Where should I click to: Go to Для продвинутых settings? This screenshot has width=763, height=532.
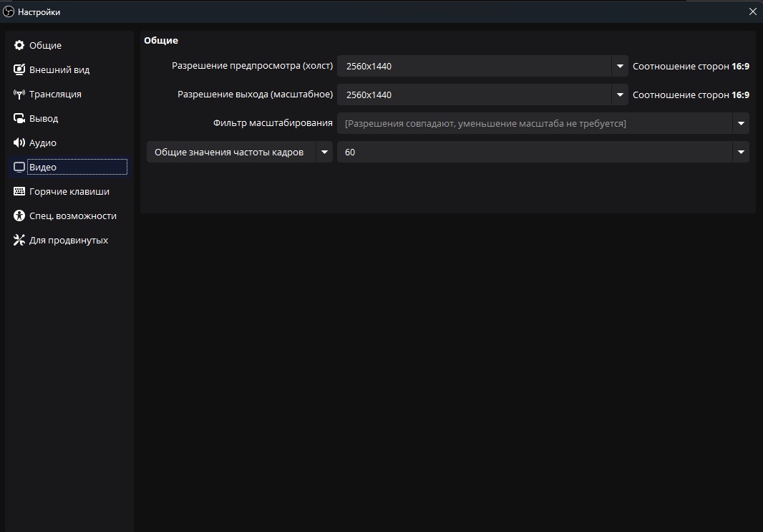coord(69,240)
